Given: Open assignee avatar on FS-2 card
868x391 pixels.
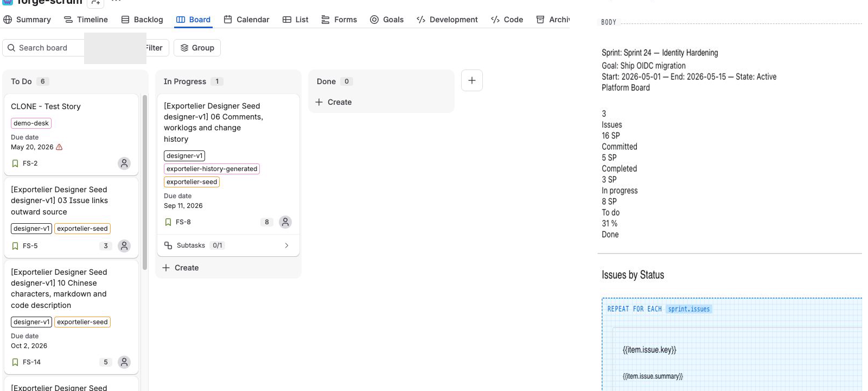Looking at the screenshot, I should [124, 163].
